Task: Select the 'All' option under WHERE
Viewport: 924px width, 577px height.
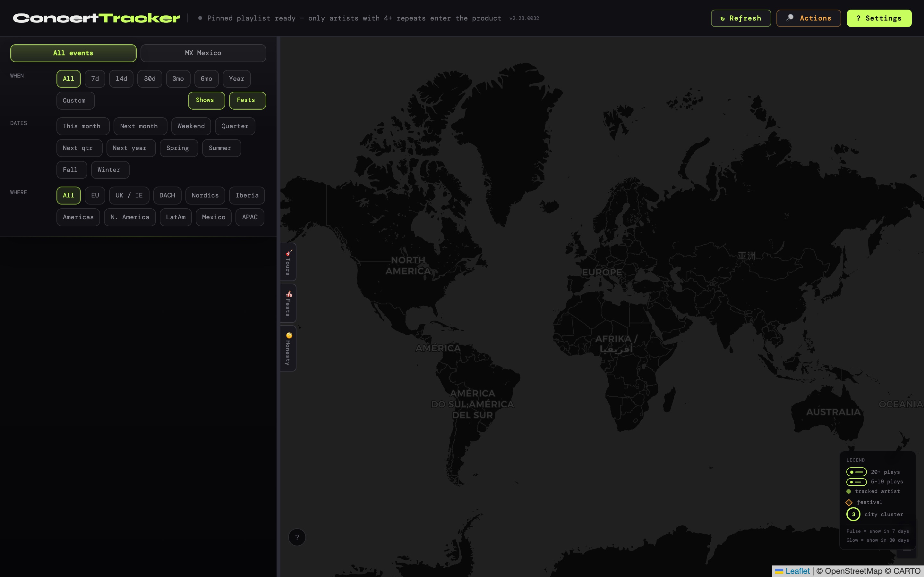Action: [68, 196]
